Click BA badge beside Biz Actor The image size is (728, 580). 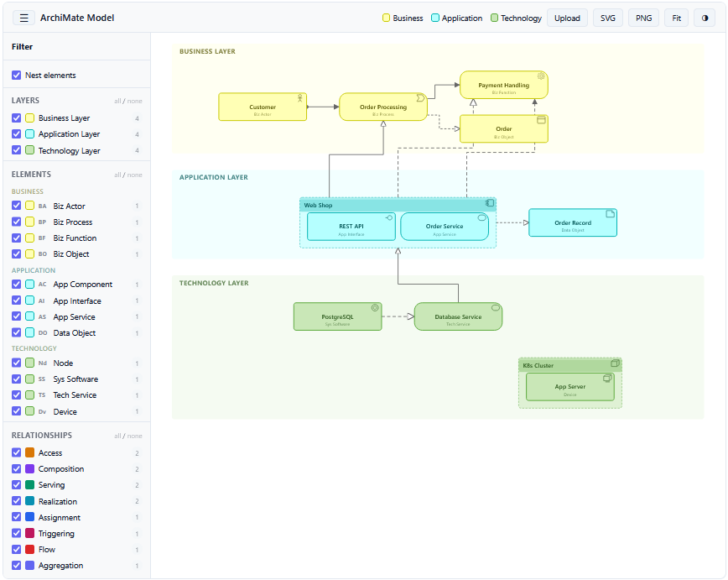pos(42,206)
